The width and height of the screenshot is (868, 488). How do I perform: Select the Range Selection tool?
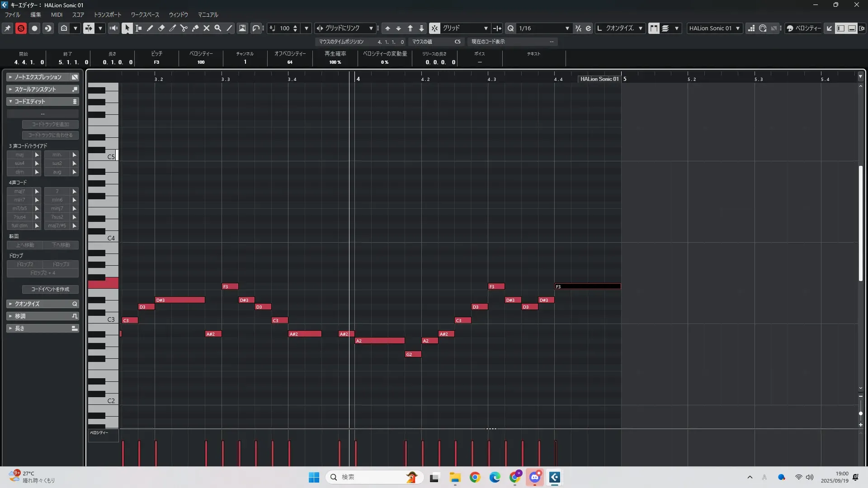click(x=139, y=28)
